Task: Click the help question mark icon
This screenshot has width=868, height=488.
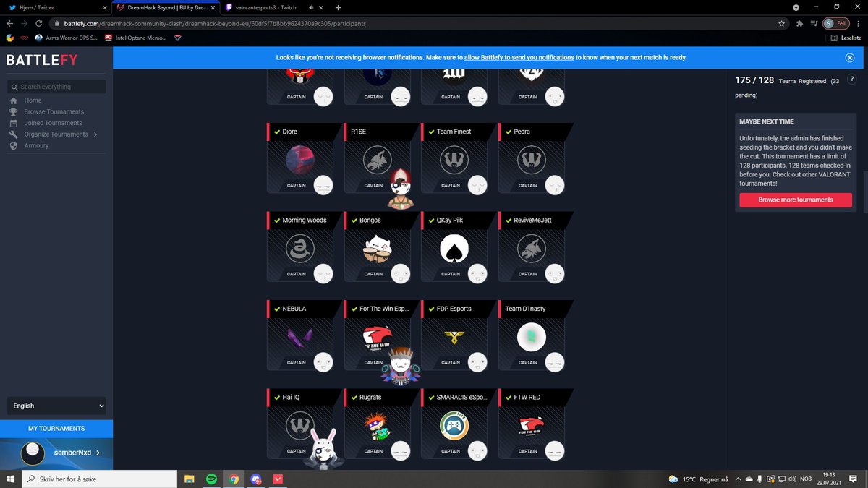Action: [x=851, y=80]
